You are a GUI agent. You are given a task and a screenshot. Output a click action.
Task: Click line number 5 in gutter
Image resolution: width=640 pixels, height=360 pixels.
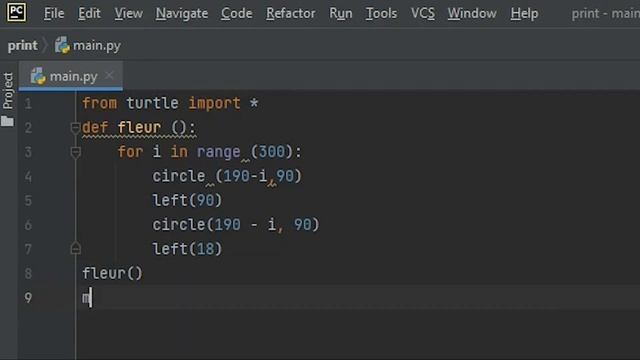click(28, 200)
